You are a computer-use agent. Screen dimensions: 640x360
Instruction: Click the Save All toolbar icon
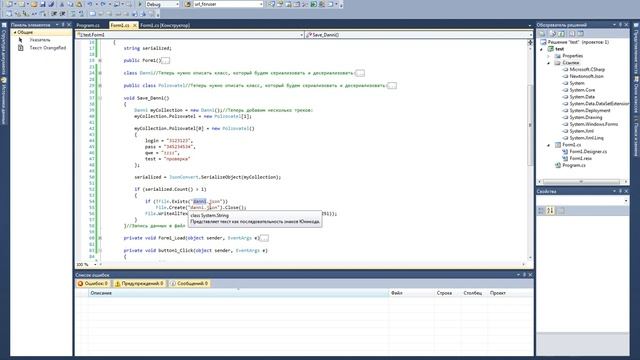pos(51,4)
